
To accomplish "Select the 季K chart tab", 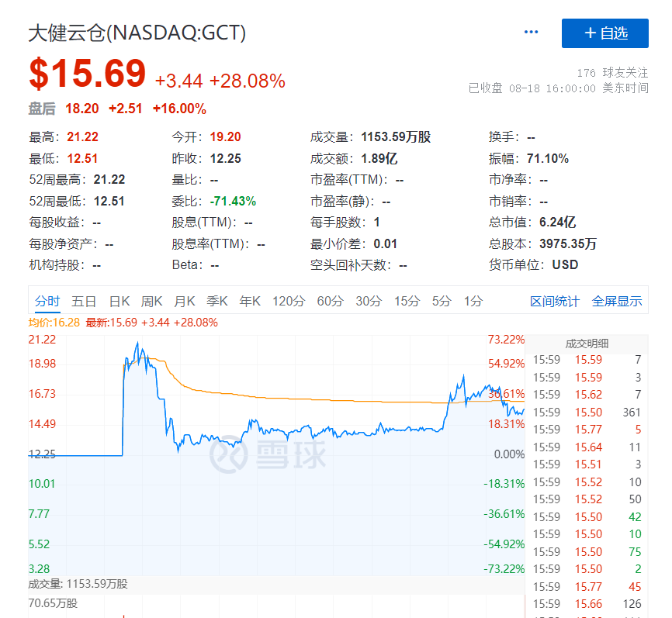I will tap(216, 301).
